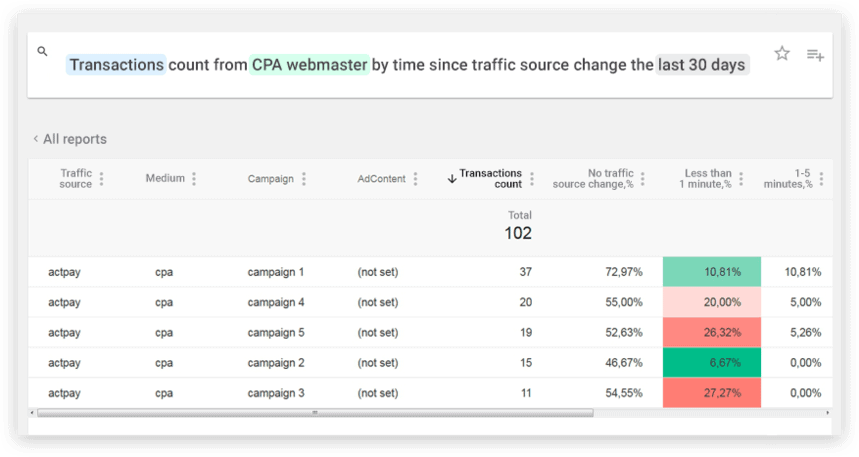Open No traffic source change column menu
This screenshot has width=859, height=457.
(643, 179)
